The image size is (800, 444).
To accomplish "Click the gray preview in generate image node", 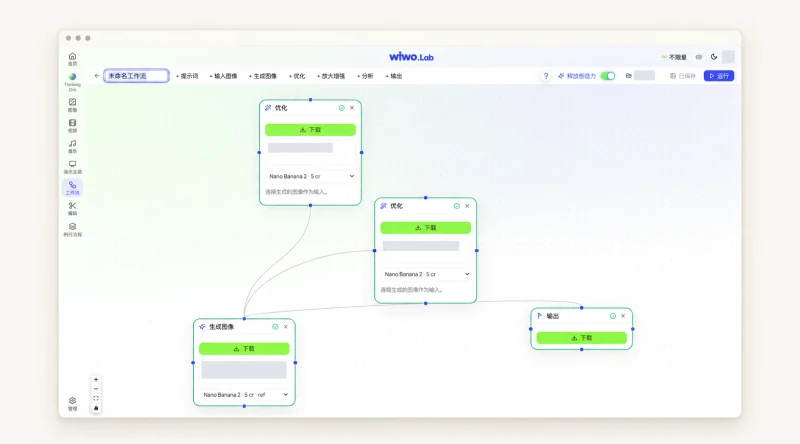I will [244, 369].
